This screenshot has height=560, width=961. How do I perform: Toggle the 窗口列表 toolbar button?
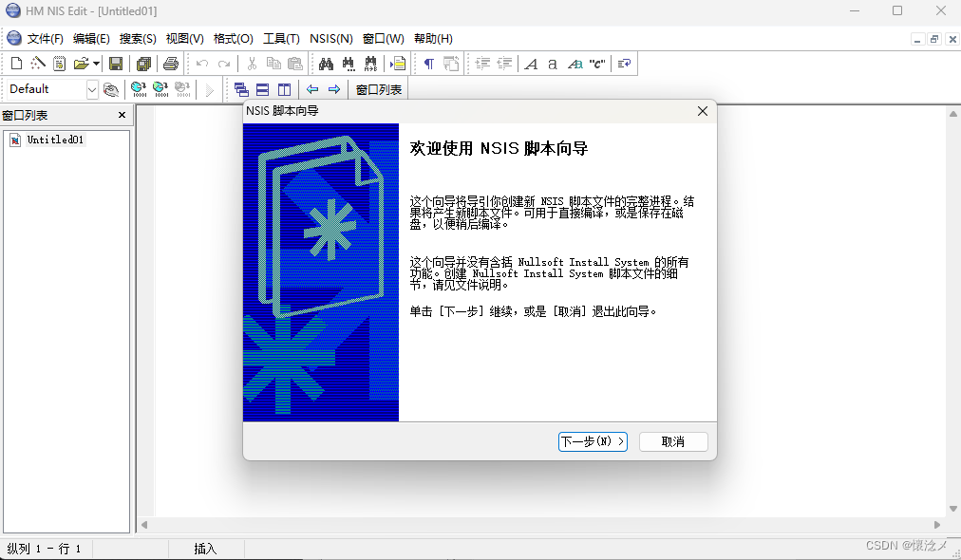tap(378, 89)
